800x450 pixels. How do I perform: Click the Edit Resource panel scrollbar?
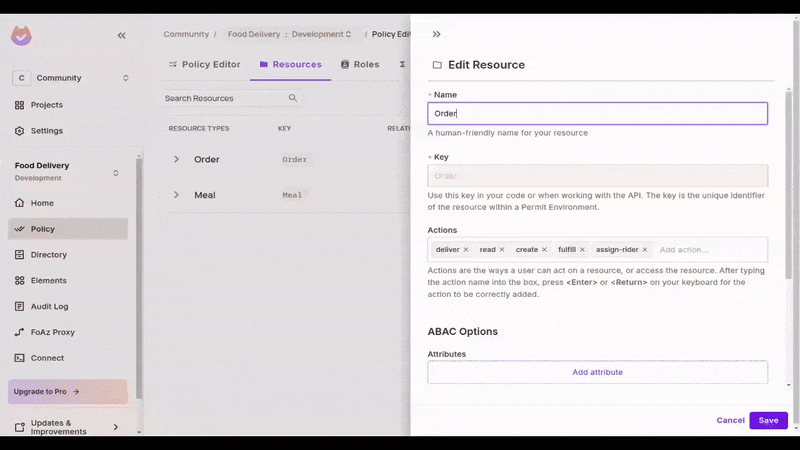pyautogui.click(x=789, y=184)
